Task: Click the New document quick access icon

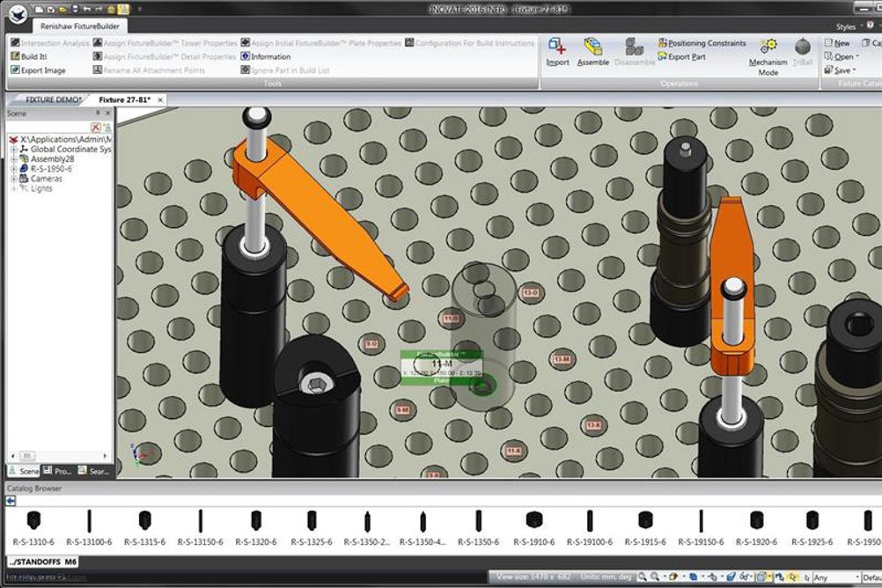Action: (x=38, y=10)
